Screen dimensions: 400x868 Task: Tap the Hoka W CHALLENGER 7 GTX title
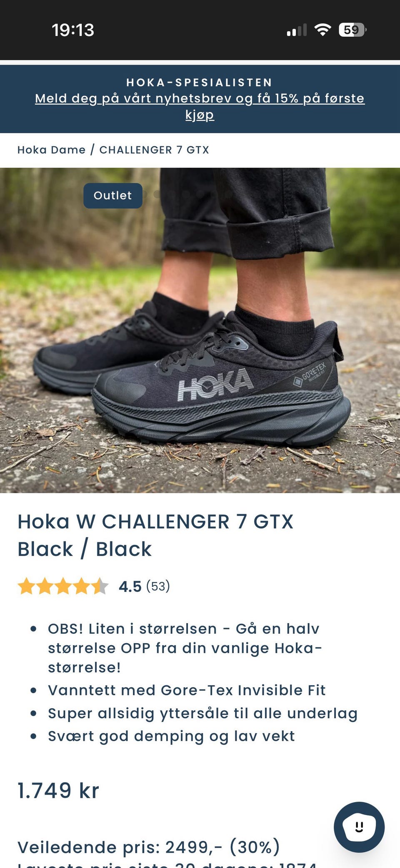coord(155,535)
